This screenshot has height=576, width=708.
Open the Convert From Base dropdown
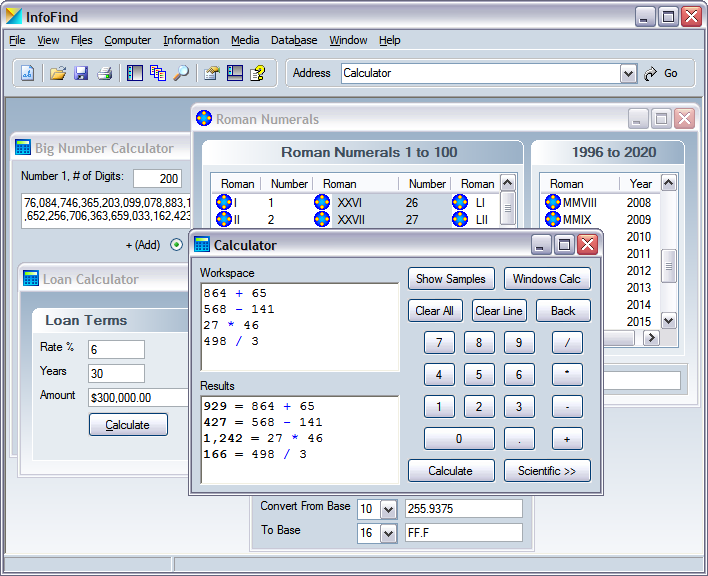coord(388,509)
